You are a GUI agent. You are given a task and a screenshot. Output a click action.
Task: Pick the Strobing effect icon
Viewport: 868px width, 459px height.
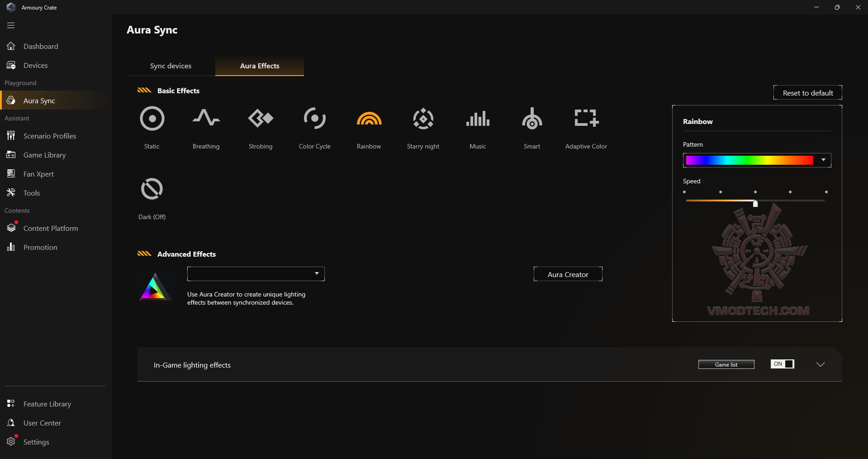261,119
